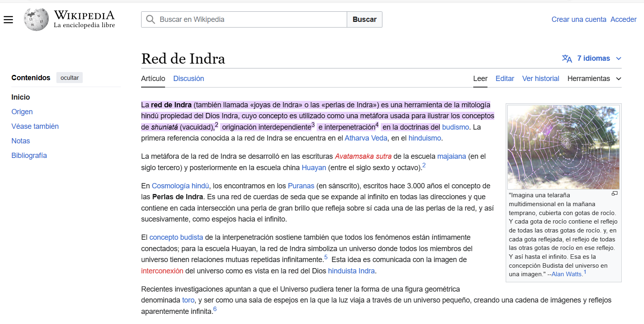644x324 pixels.
Task: Open the Cosmología hindú link
Action: point(180,186)
